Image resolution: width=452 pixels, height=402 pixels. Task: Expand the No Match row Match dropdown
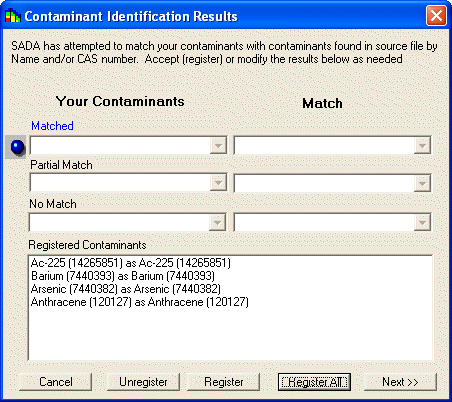click(x=422, y=223)
